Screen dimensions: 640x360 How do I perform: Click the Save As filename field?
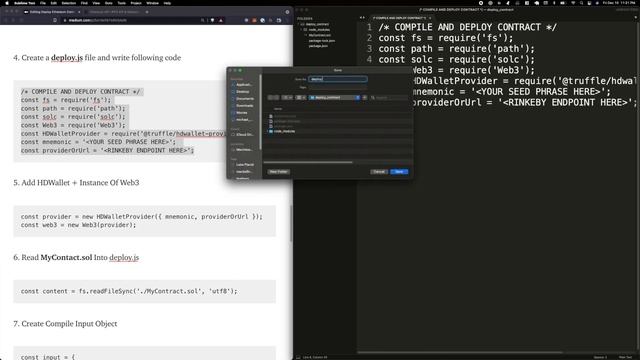tap(338, 79)
